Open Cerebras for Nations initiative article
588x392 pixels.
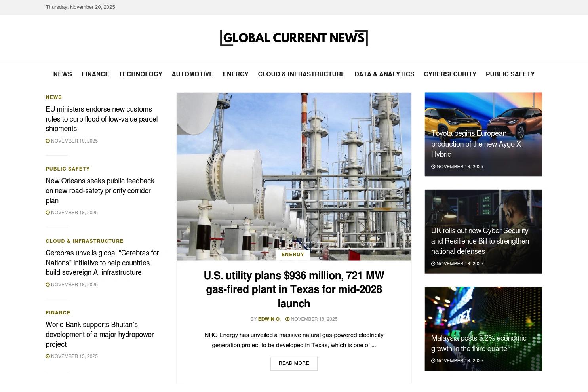(x=102, y=263)
